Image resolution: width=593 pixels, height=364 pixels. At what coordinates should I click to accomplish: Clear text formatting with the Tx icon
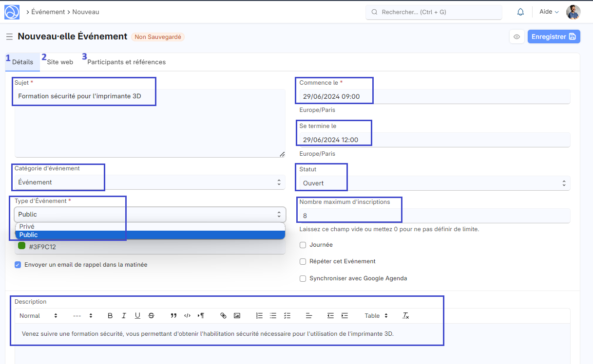coord(405,316)
